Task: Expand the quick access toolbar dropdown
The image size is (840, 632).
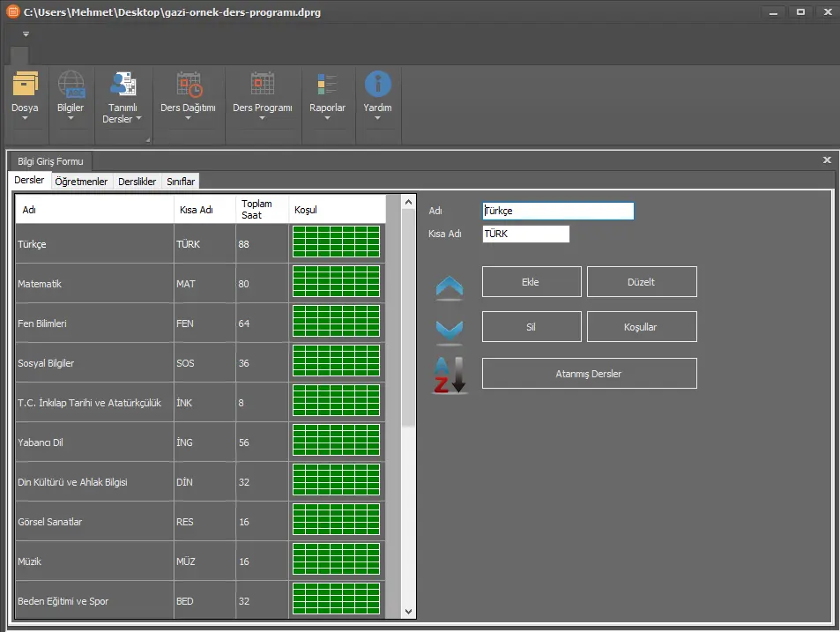Action: (26, 34)
